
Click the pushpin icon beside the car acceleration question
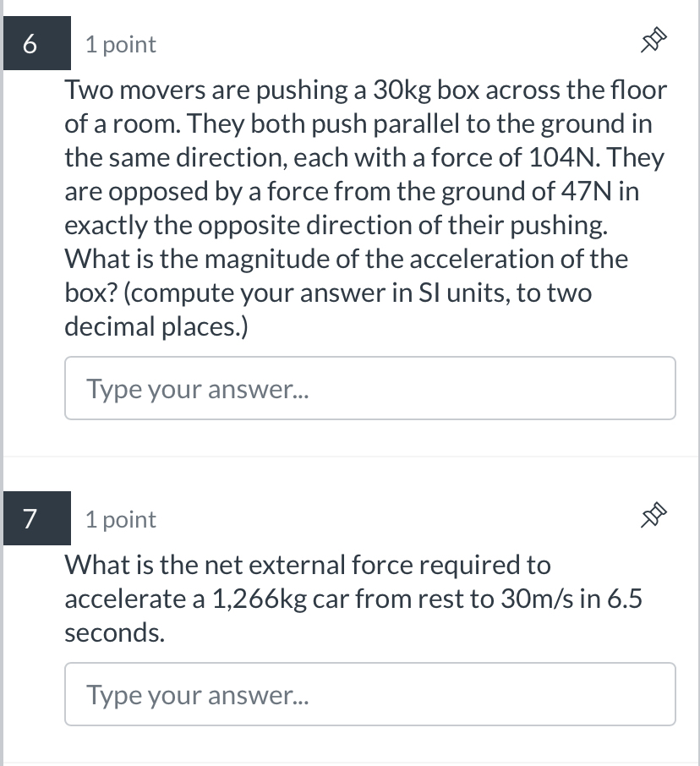(651, 514)
